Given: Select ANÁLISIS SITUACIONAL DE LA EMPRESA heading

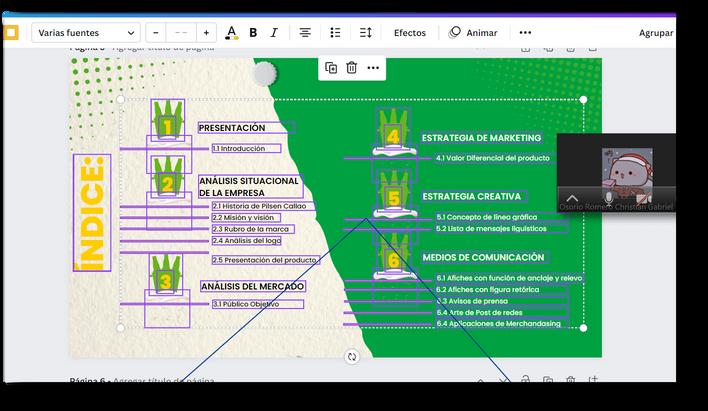Looking at the screenshot, I should (250, 187).
